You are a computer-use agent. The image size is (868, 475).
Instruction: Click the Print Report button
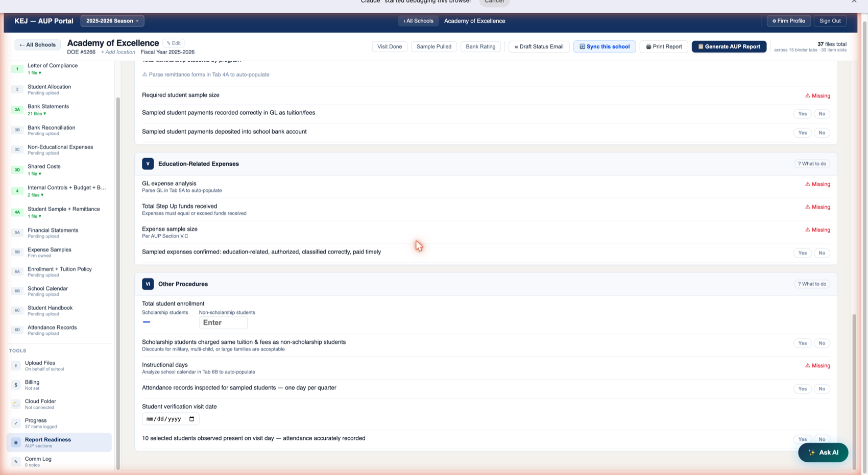point(664,46)
